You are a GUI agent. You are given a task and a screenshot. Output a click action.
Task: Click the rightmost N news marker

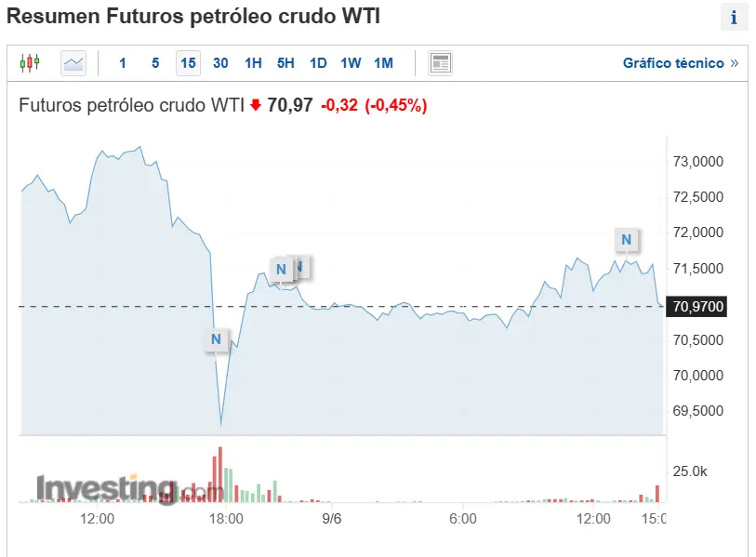[626, 240]
